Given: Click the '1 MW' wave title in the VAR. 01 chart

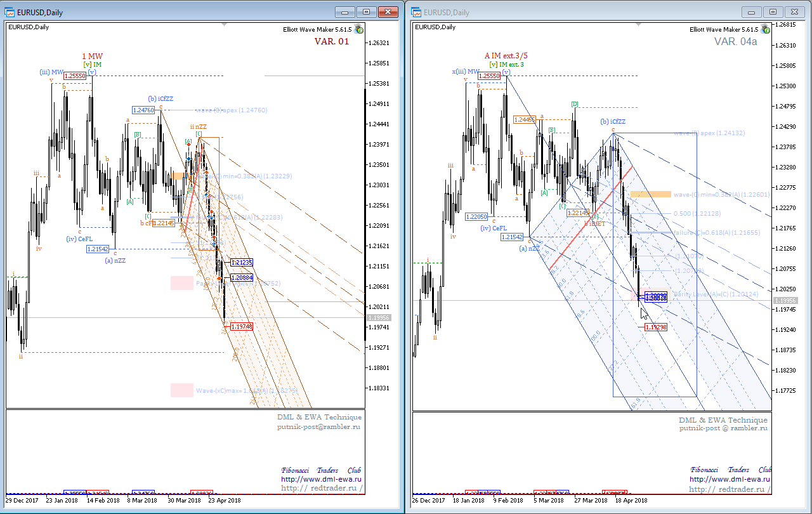Looking at the screenshot, I should 93,56.
